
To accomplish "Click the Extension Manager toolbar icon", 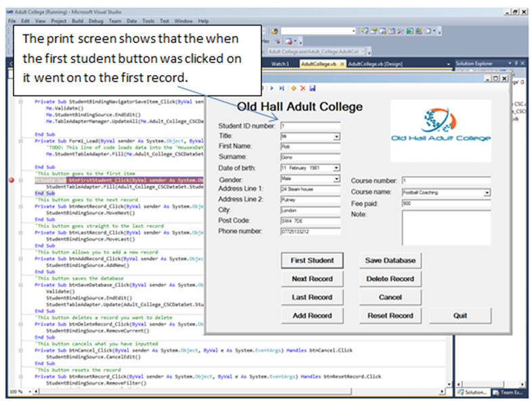I will pyautogui.click(x=419, y=31).
